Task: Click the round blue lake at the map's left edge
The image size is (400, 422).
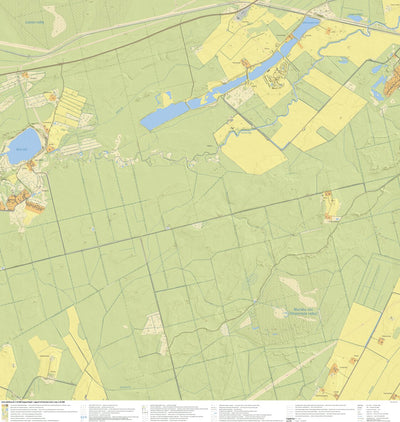Action: [25, 146]
